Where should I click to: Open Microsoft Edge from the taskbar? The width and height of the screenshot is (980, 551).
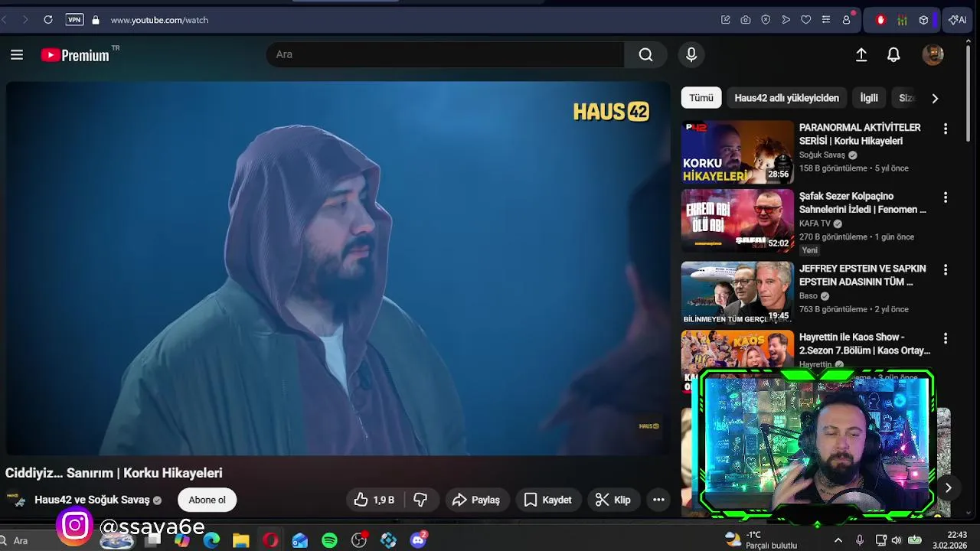click(211, 540)
